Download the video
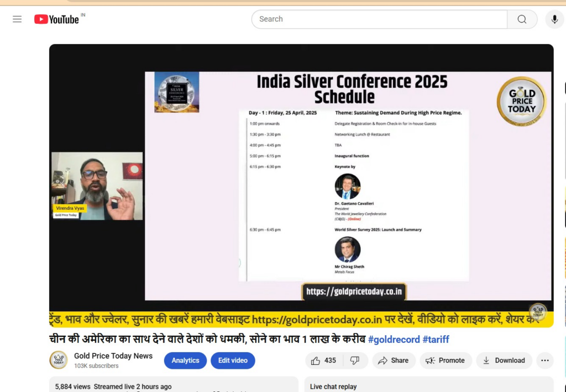The image size is (566, 392). point(504,361)
